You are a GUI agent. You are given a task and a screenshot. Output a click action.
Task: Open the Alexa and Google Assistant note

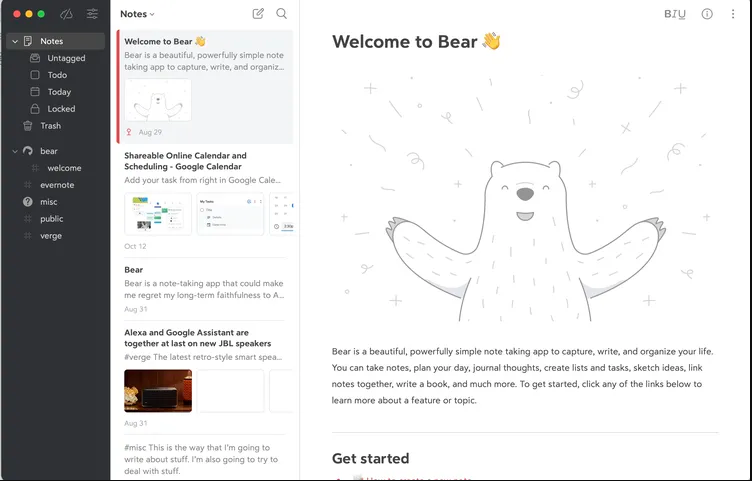(205, 377)
